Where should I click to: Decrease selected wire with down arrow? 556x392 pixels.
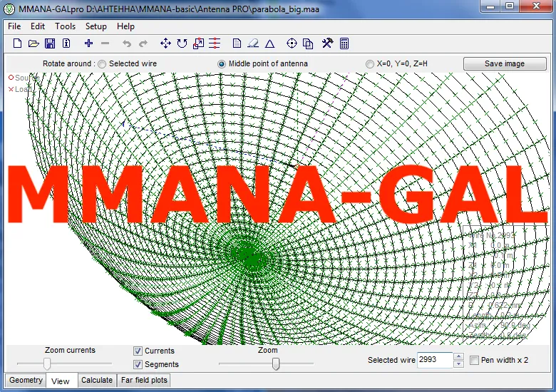458,364
